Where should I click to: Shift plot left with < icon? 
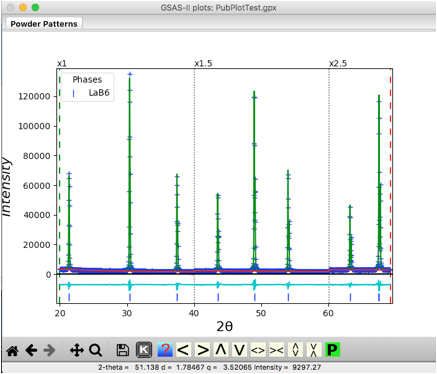184,350
